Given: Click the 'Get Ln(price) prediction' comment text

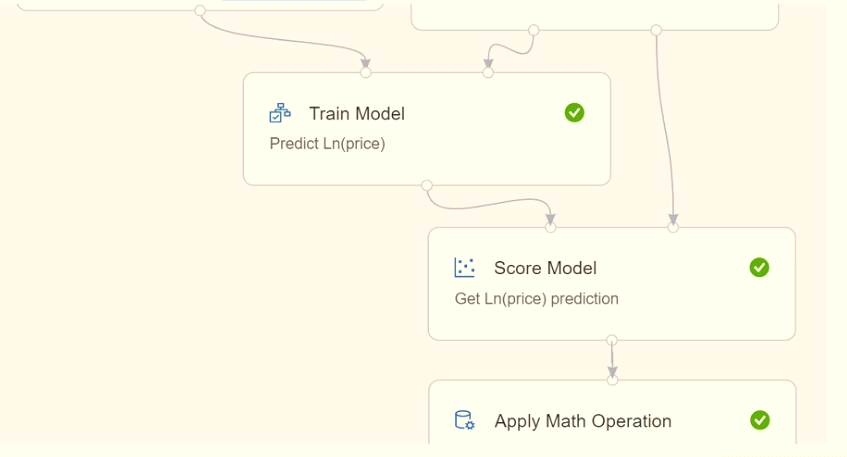Looking at the screenshot, I should [536, 299].
